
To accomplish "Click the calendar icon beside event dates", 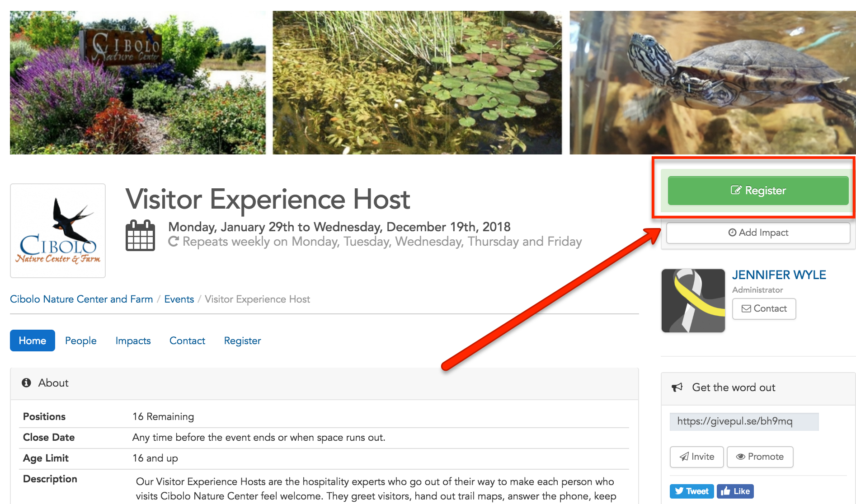I will pos(140,235).
